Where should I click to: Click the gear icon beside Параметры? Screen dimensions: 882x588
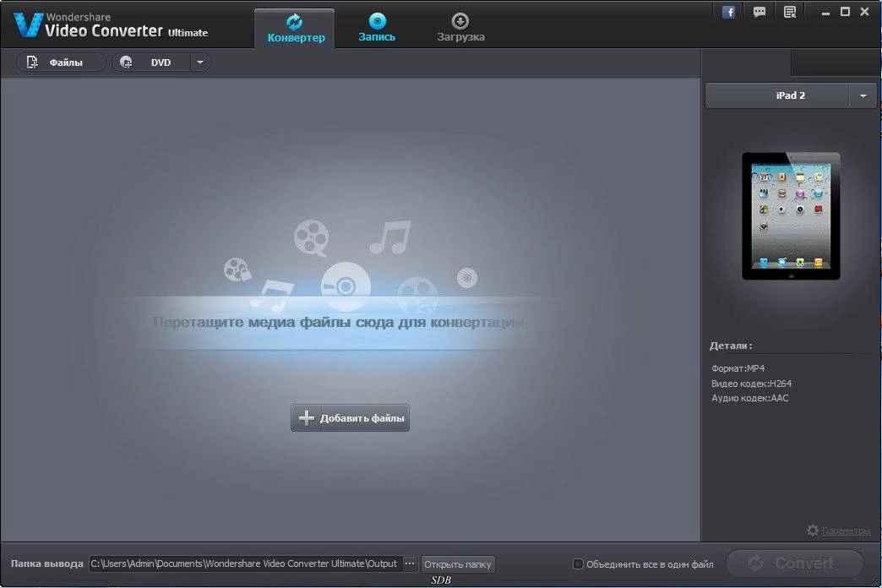pos(812,530)
